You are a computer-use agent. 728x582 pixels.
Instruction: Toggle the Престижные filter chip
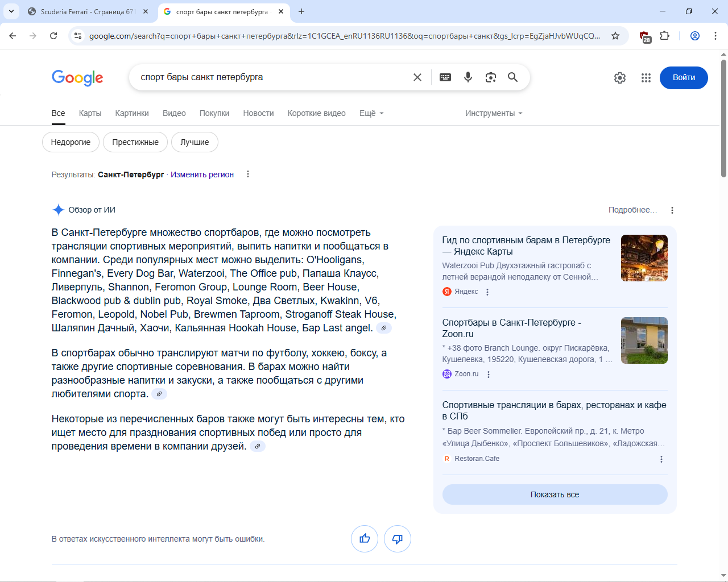135,142
